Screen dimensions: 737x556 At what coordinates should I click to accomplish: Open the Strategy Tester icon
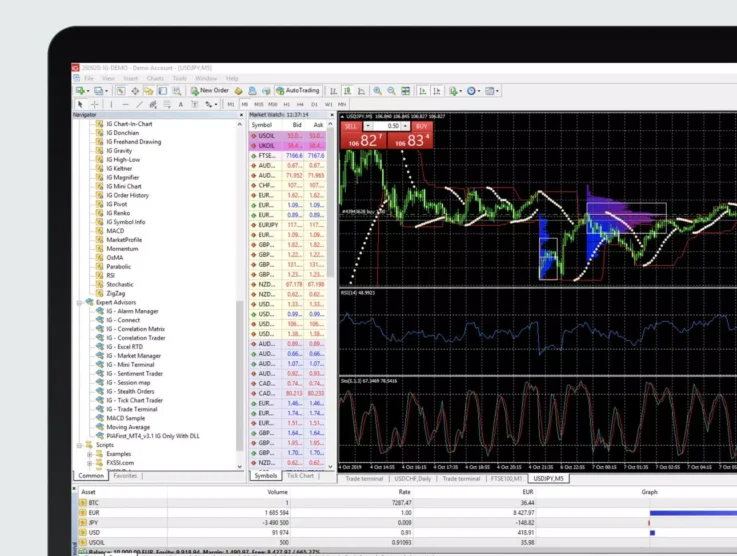point(177,91)
